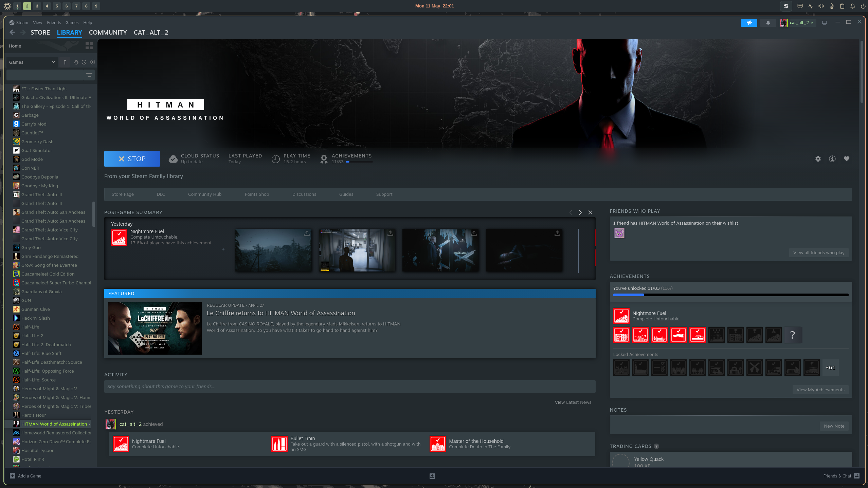
Task: Open the downloads icon in the bottom bar
Action: [x=432, y=476]
